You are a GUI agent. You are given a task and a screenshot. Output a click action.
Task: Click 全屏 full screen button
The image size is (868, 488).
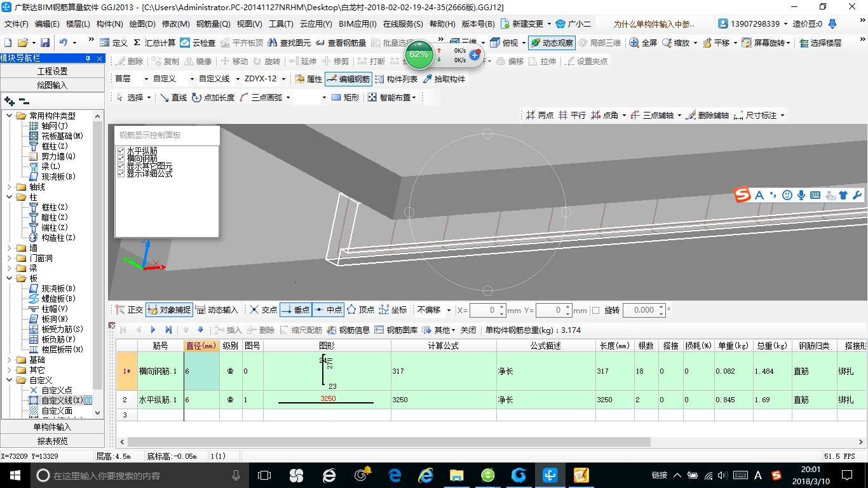coord(643,43)
